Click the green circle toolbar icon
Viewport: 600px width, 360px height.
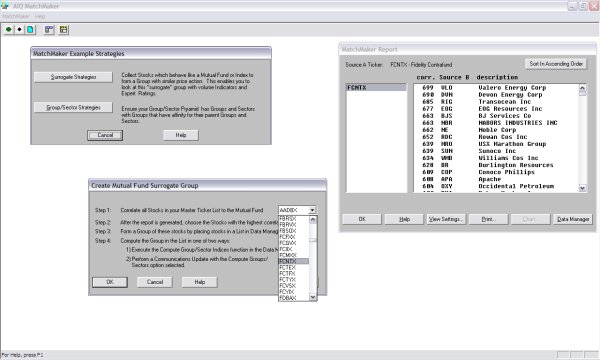[8, 29]
